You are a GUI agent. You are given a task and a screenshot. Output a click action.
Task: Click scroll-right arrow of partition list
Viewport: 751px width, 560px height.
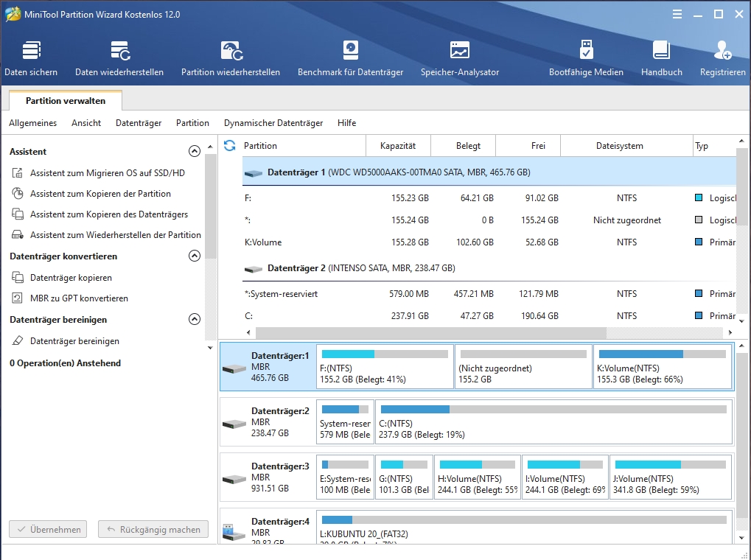pyautogui.click(x=730, y=332)
